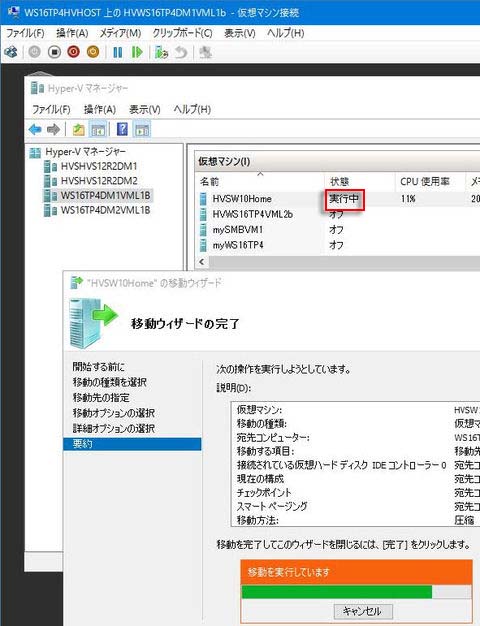Screen dimensions: 480x626
Task: Sort by the CPU 使用率 column header
Action: click(430, 181)
